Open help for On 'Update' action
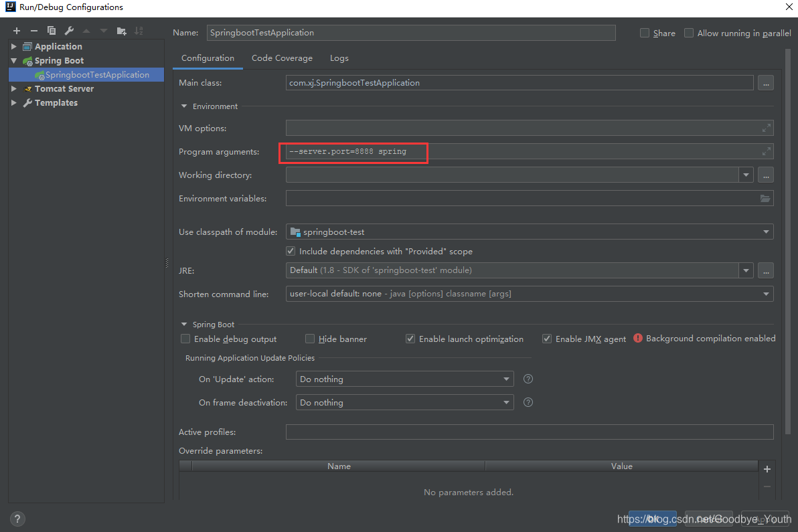This screenshot has width=798, height=532. coord(528,379)
